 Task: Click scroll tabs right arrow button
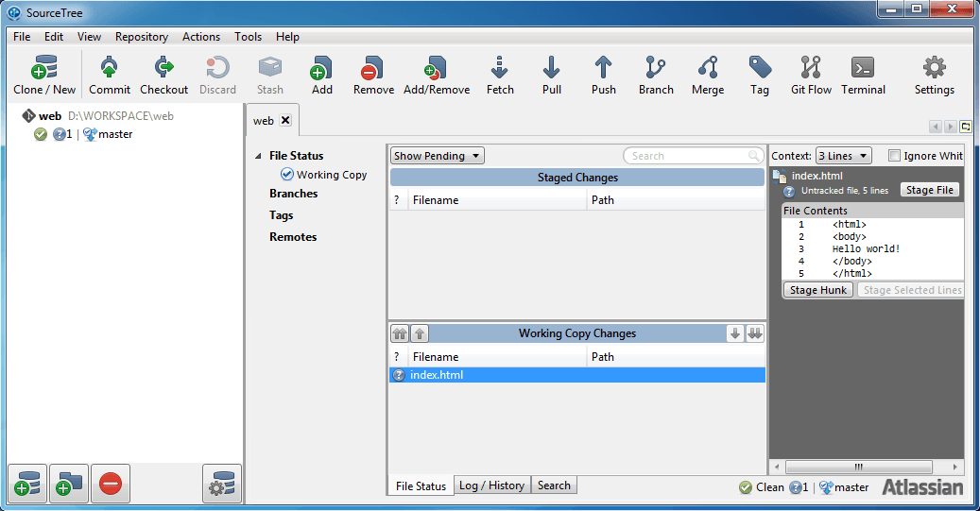950,127
